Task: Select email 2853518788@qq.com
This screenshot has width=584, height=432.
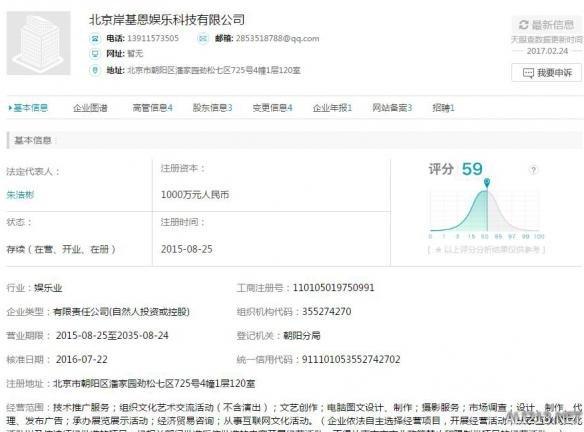Action: point(277,38)
